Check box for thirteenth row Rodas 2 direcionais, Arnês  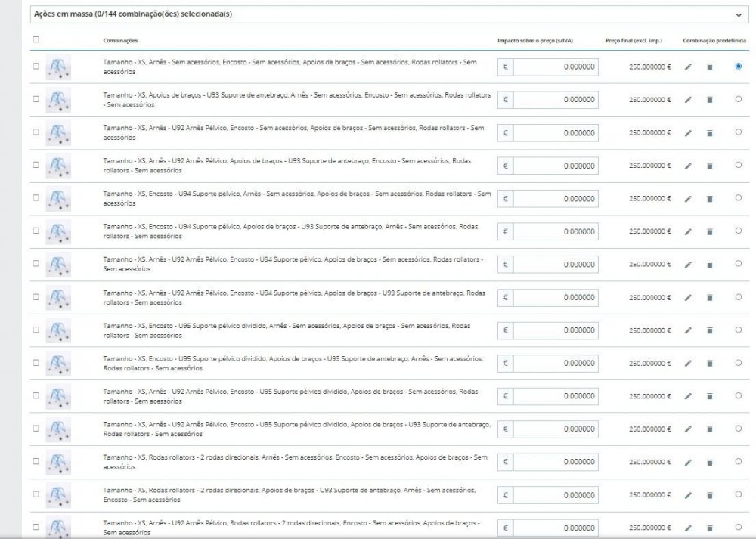[36, 461]
